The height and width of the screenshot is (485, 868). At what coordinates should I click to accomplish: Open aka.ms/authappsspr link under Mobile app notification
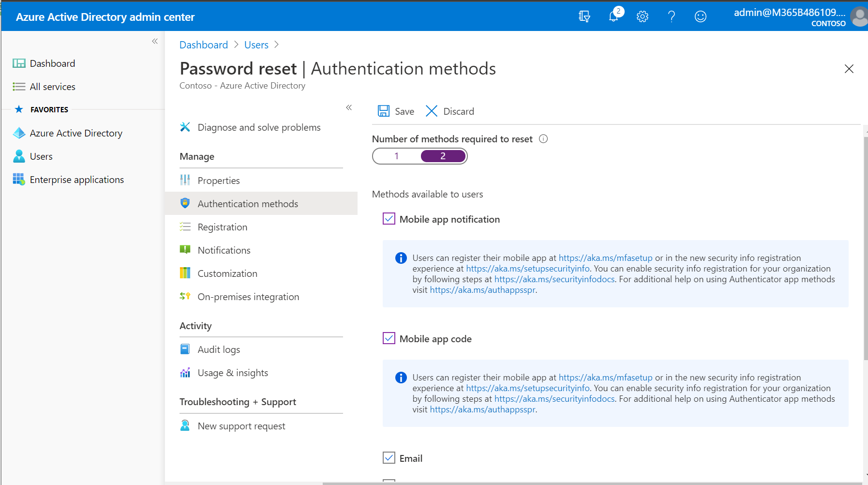coord(482,290)
